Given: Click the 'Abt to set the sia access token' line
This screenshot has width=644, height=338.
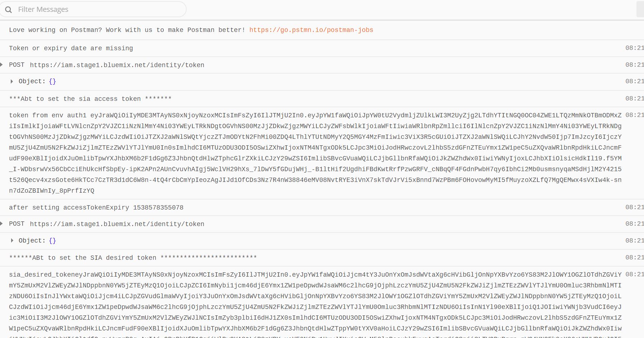Looking at the screenshot, I should 90,99.
